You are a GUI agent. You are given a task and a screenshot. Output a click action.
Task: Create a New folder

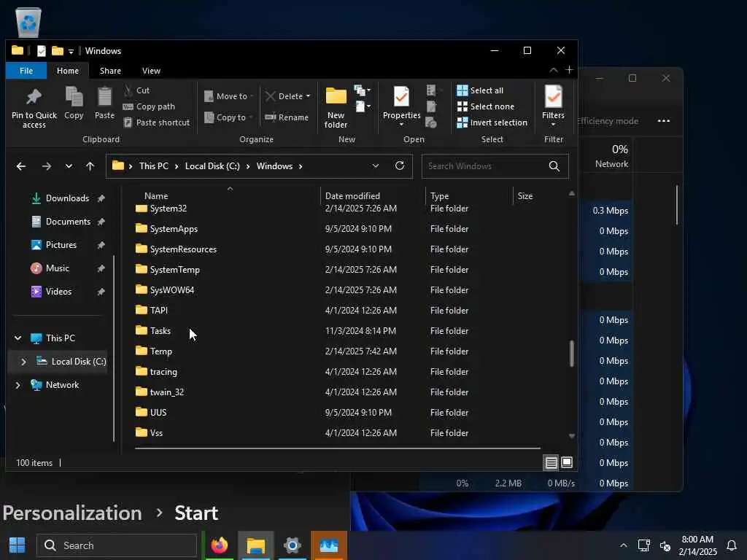click(336, 108)
